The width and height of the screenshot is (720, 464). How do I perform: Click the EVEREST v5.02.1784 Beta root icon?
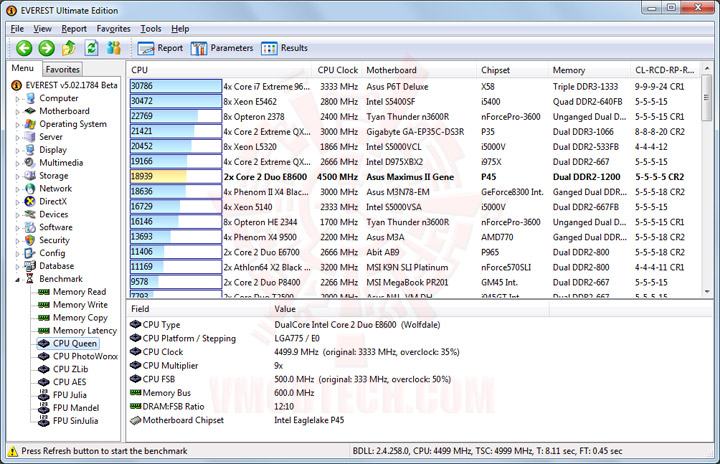(x=17, y=85)
